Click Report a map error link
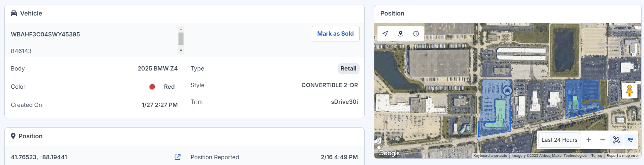The image size is (644, 165). [x=623, y=156]
